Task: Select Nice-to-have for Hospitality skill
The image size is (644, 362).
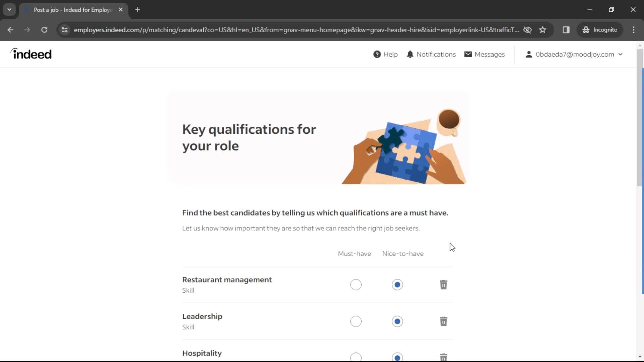Action: click(397, 357)
